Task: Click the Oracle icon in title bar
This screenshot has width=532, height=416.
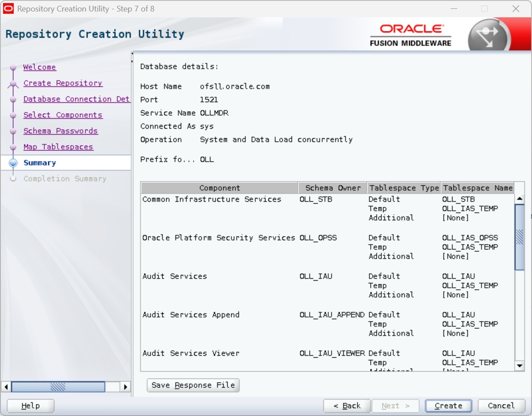Action: click(8, 9)
